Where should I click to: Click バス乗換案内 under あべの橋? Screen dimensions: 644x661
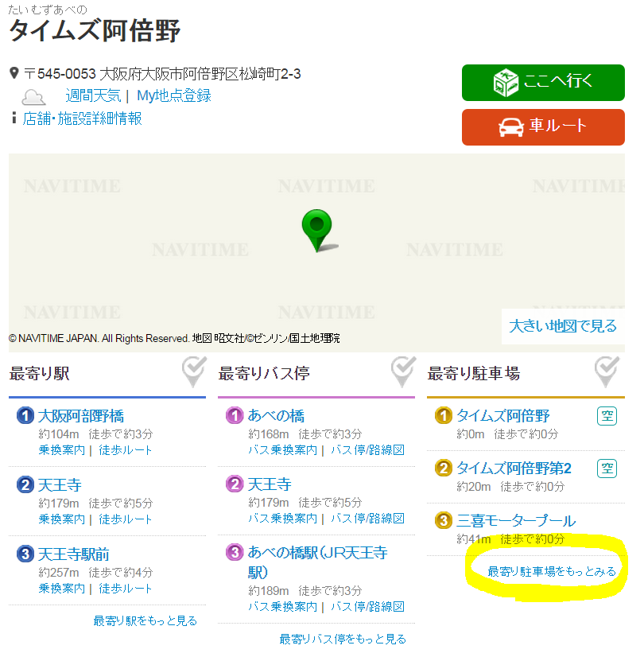tap(282, 449)
